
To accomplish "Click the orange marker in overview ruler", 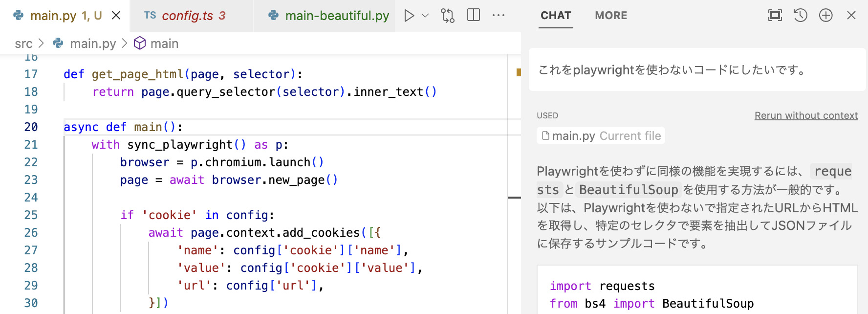I will tap(518, 72).
